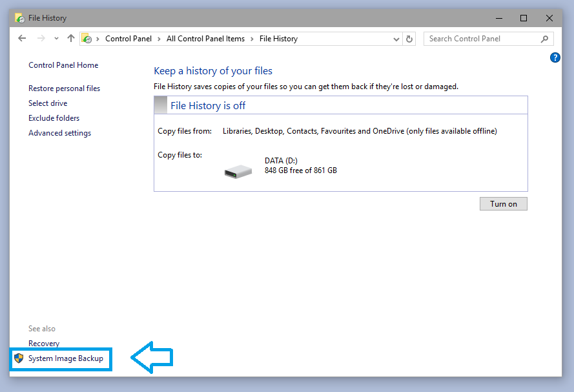Viewport: 574px width, 392px height.
Task: Click the 'Copy files from:' label
Action: pyautogui.click(x=185, y=131)
